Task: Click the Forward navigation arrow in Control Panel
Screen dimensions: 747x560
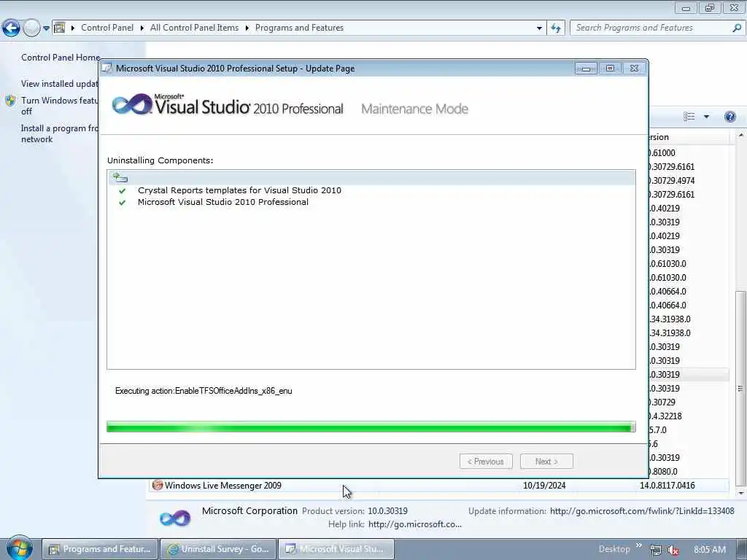Action: (x=31, y=28)
